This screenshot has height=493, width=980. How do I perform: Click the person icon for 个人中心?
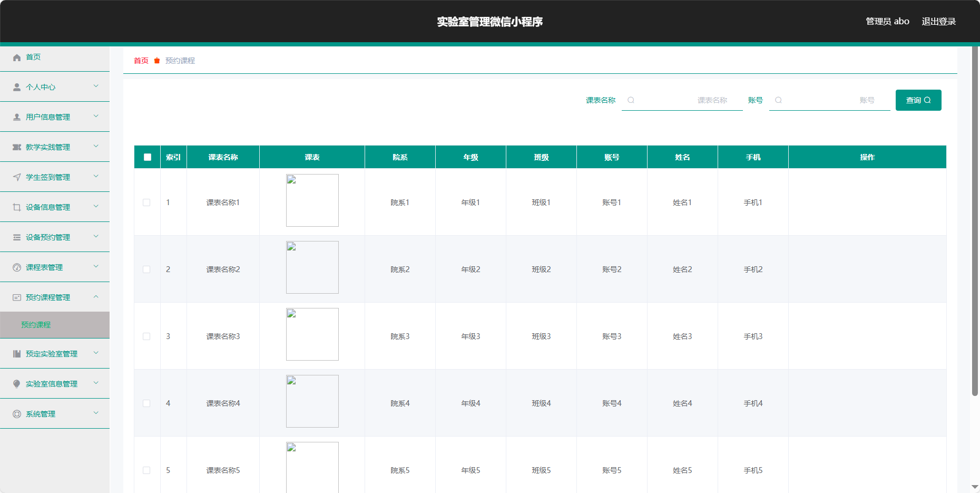[17, 88]
